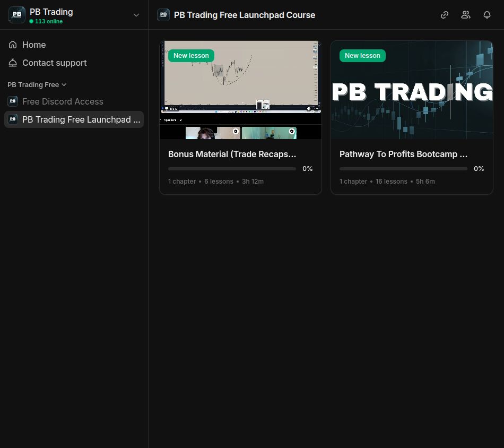Open the members people icon
Screen dimensions: 504x448
click(466, 15)
